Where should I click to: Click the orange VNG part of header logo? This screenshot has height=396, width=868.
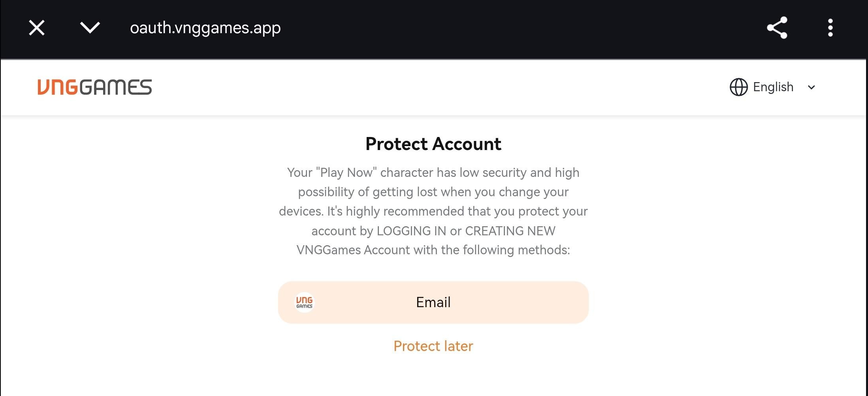(58, 87)
